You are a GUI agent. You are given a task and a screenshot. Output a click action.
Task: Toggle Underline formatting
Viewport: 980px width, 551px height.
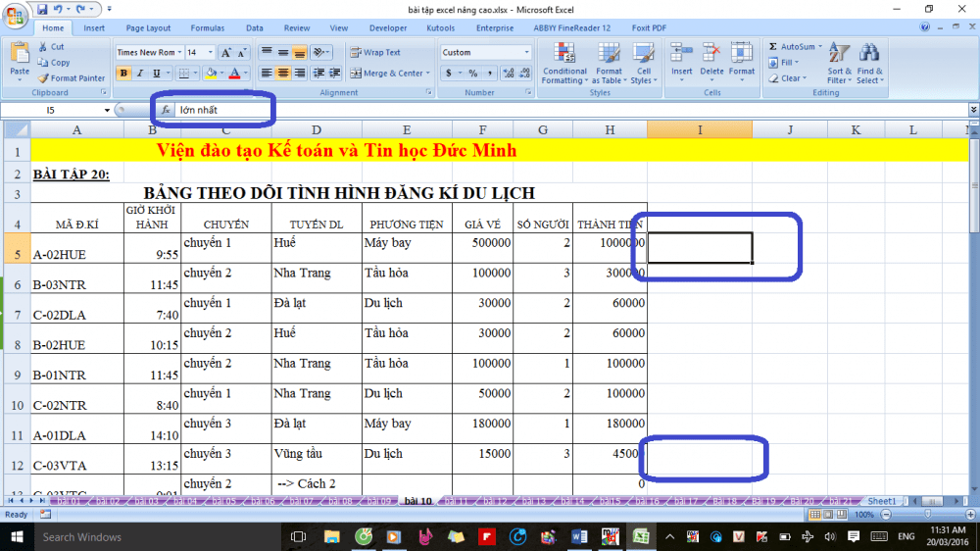(x=156, y=74)
